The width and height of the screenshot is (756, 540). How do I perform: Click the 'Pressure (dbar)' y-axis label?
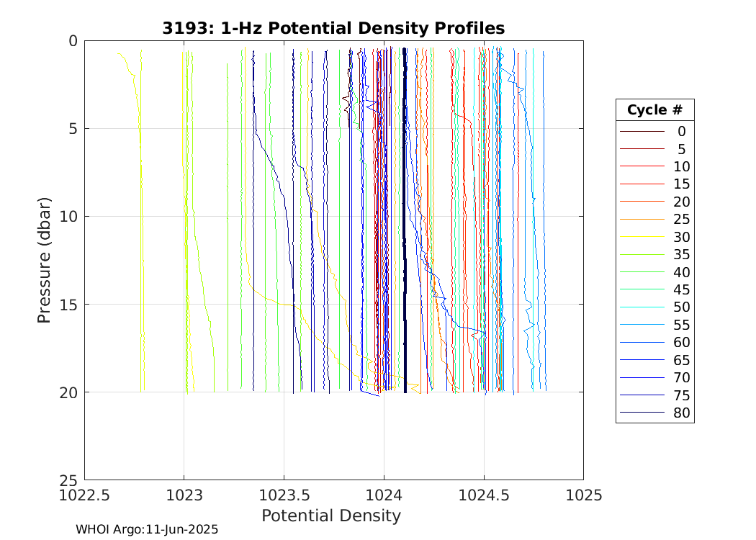43,261
